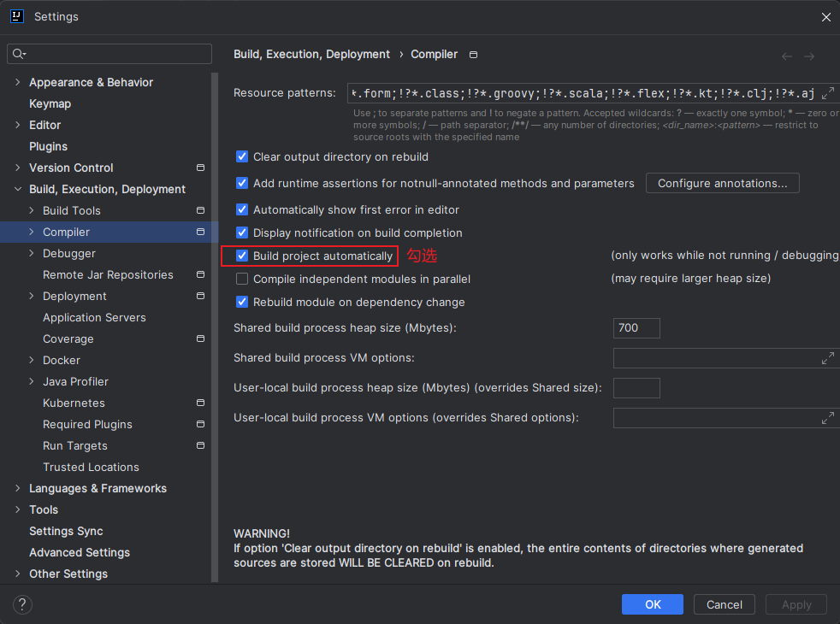Open the Plugins settings page

pos(48,147)
